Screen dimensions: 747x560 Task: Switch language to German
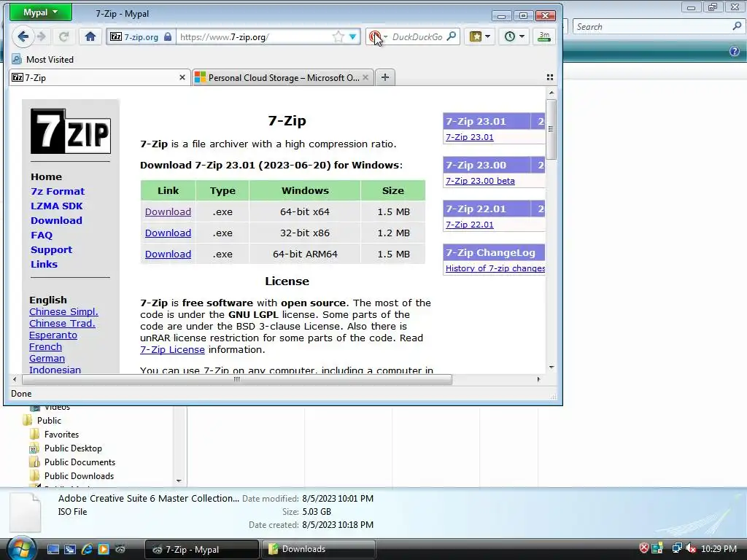click(47, 359)
